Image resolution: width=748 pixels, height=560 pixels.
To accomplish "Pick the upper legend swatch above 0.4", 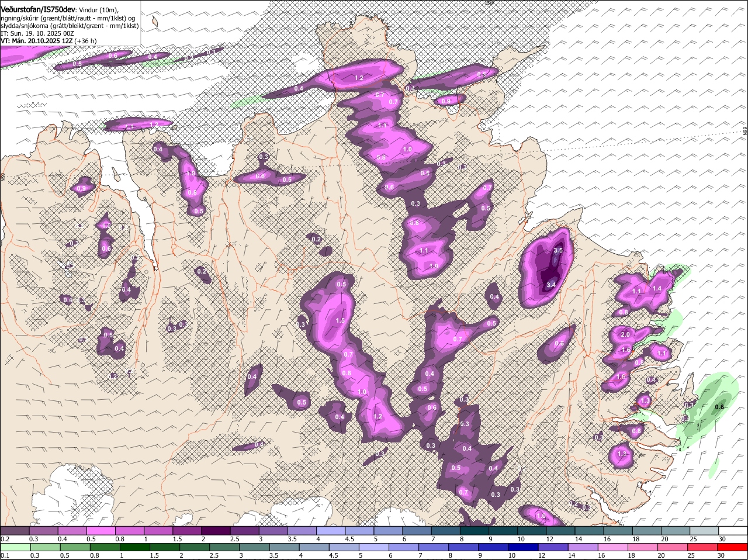I will [72, 530].
